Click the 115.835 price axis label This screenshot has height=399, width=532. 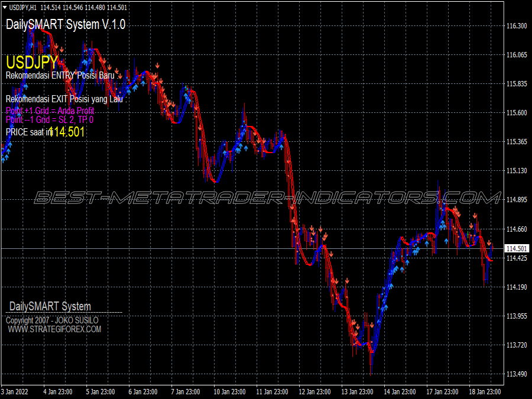517,84
